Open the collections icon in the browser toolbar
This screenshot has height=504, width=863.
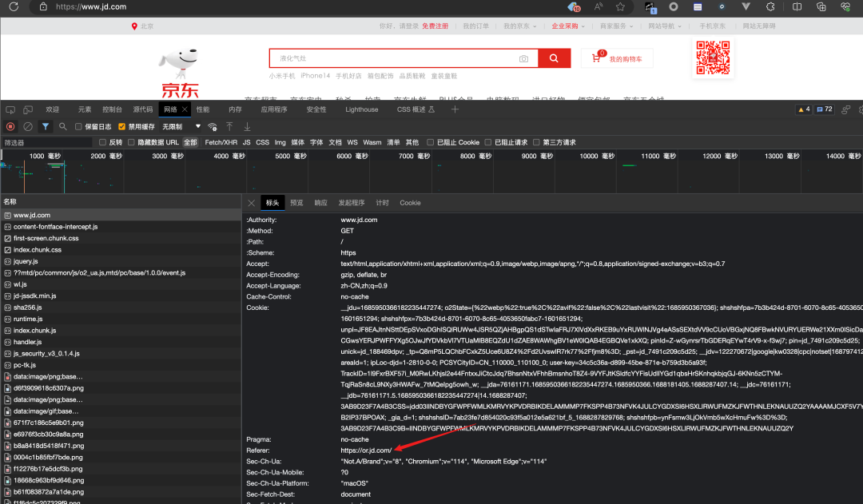pos(821,6)
